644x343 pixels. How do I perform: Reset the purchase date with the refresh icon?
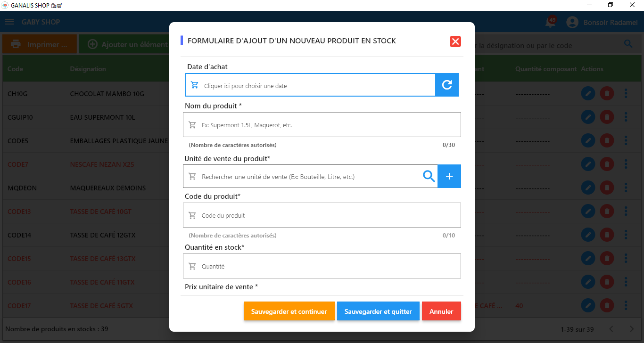click(447, 85)
